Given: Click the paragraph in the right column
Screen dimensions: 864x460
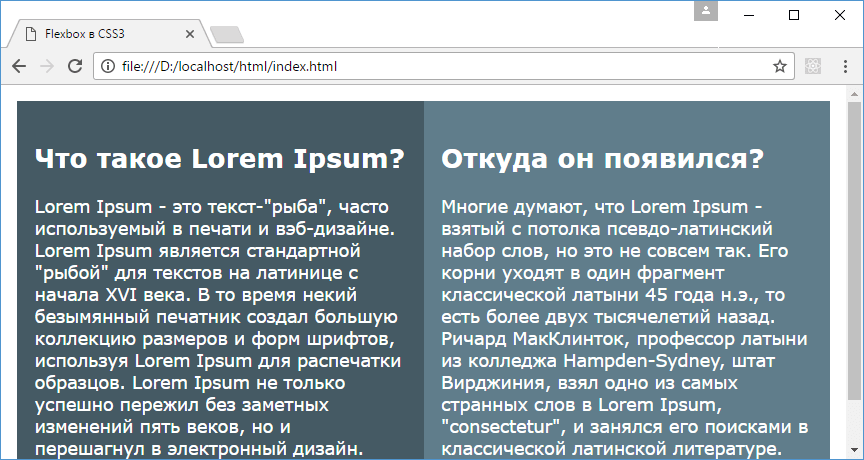Looking at the screenshot, I should (625, 327).
